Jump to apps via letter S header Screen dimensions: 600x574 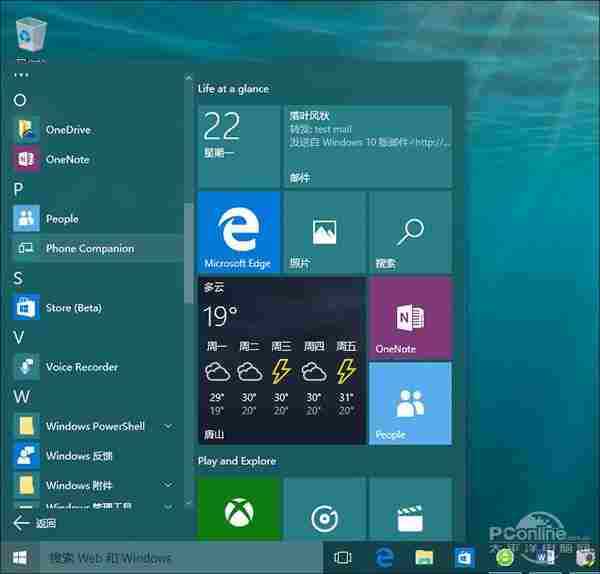coord(18,278)
